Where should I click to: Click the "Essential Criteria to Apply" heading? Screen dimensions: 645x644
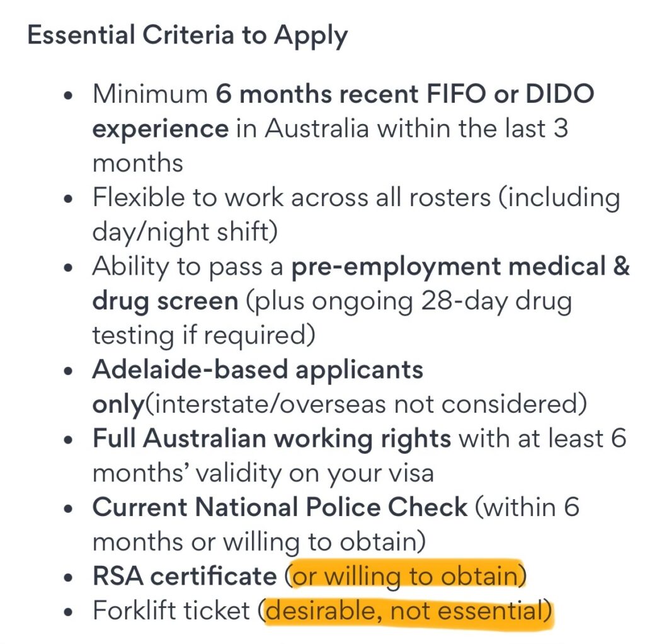click(187, 36)
